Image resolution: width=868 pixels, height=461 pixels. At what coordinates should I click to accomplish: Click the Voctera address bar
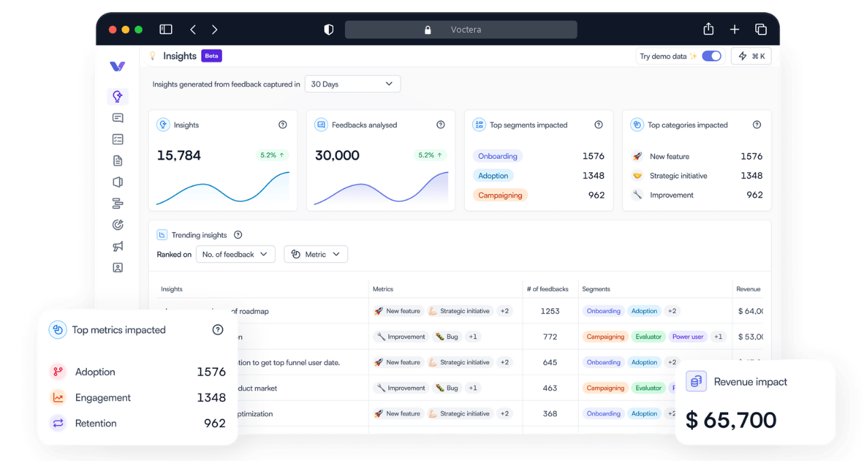pyautogui.click(x=461, y=29)
